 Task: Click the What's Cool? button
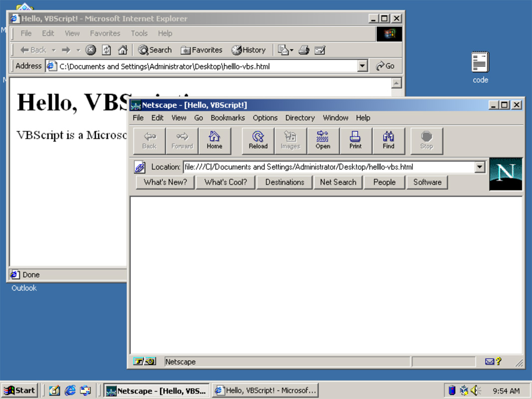click(226, 182)
